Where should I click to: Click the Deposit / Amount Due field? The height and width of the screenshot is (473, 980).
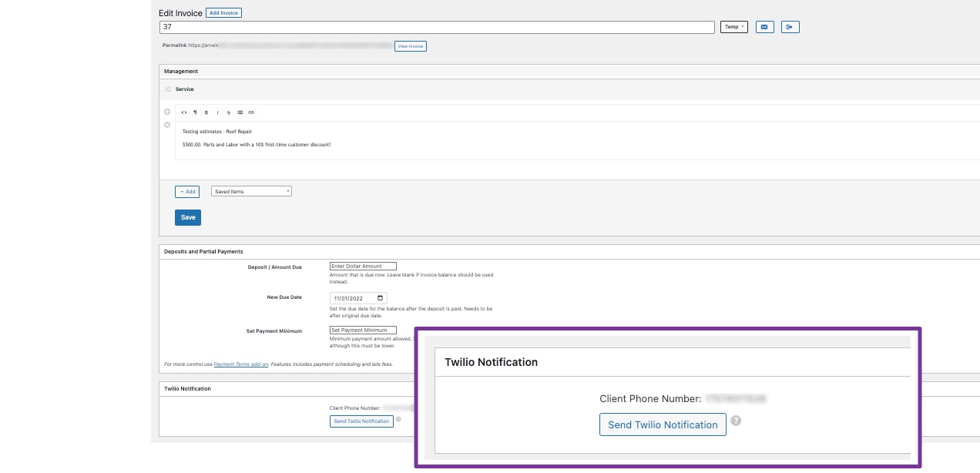[x=362, y=267]
